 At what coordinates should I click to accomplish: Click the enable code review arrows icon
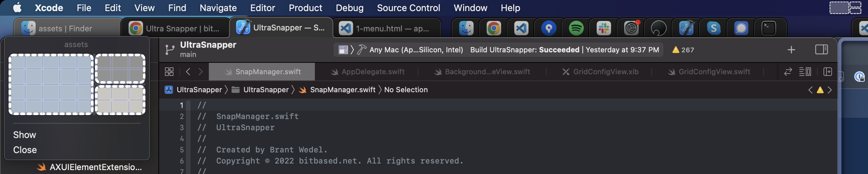pos(788,72)
